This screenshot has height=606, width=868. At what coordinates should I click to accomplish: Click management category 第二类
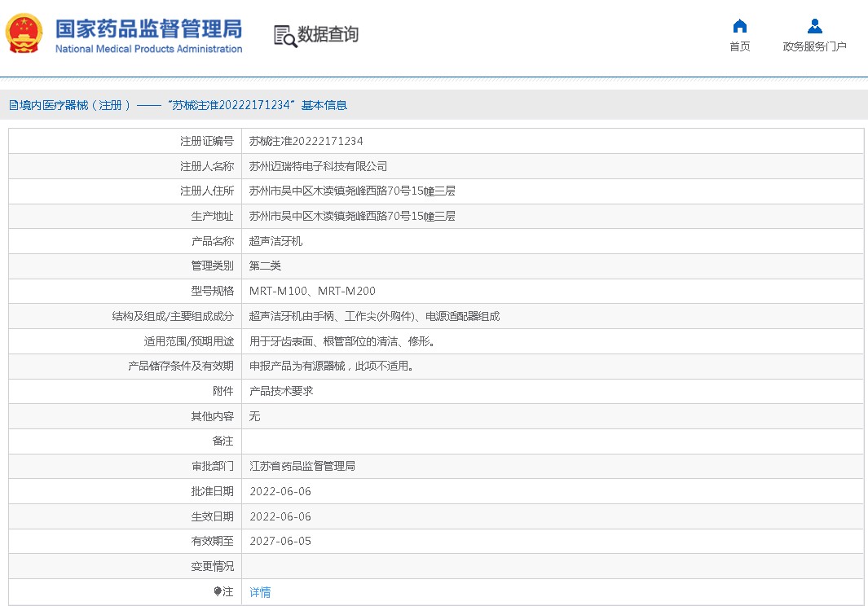(x=265, y=266)
